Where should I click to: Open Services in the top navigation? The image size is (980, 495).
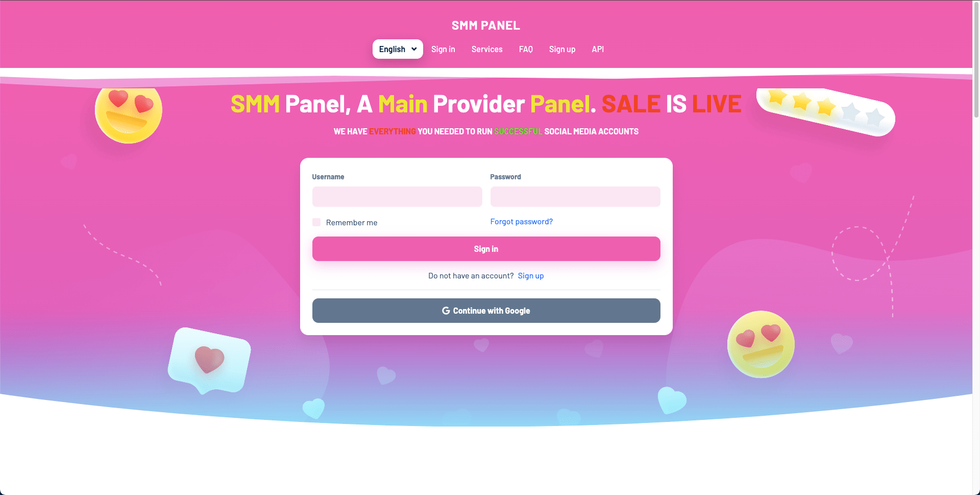point(487,49)
